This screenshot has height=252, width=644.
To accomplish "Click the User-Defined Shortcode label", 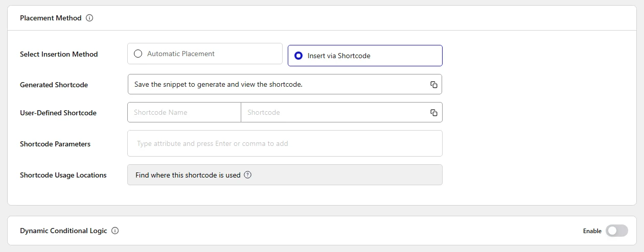I will pyautogui.click(x=58, y=113).
